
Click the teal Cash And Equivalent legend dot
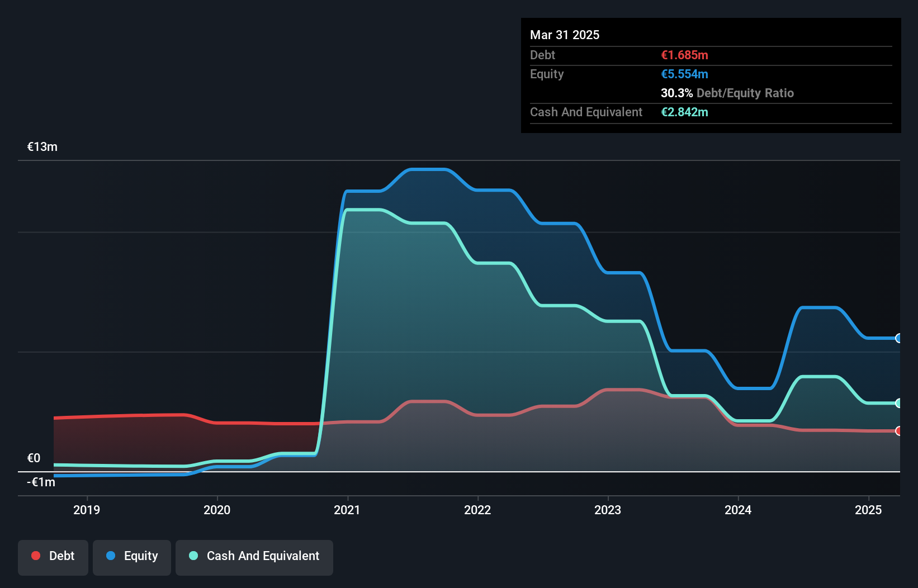point(192,556)
